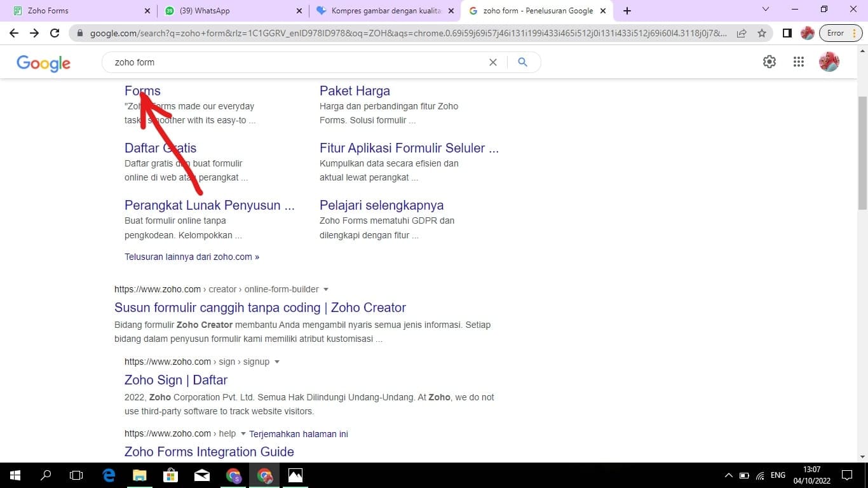Screen dimensions: 868x488
Task: Open the Paket Harga sitelink
Action: pyautogui.click(x=355, y=91)
